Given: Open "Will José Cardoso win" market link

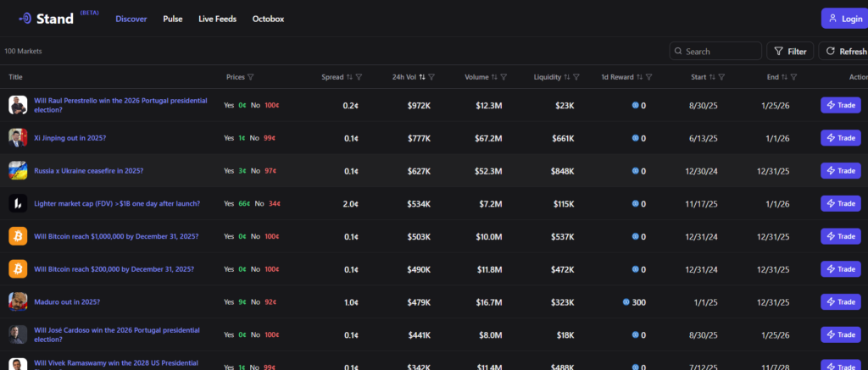Looking at the screenshot, I should [x=117, y=334].
